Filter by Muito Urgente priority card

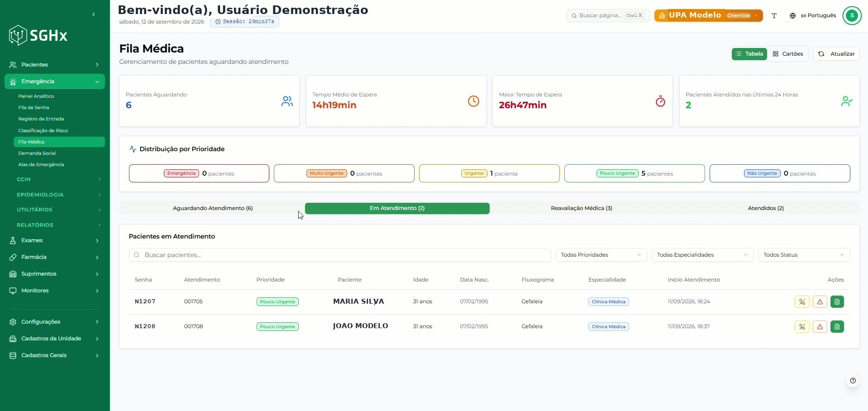click(344, 173)
